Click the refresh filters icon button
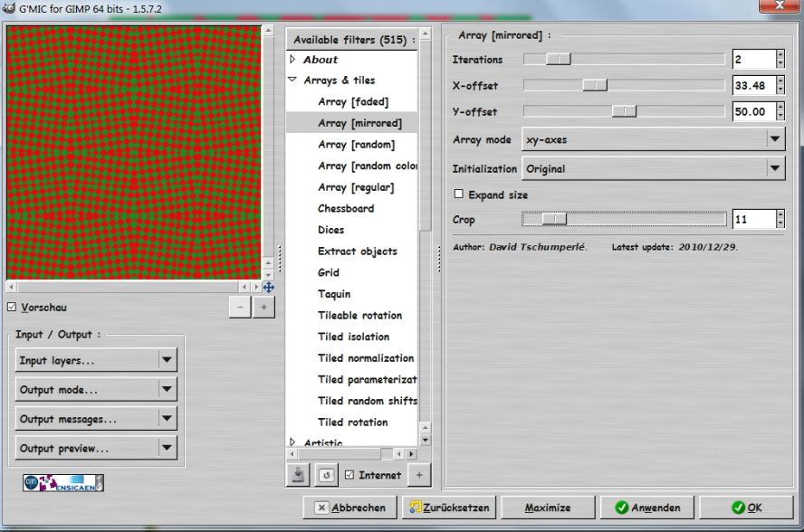Viewport: 804px width, 532px height. click(325, 475)
